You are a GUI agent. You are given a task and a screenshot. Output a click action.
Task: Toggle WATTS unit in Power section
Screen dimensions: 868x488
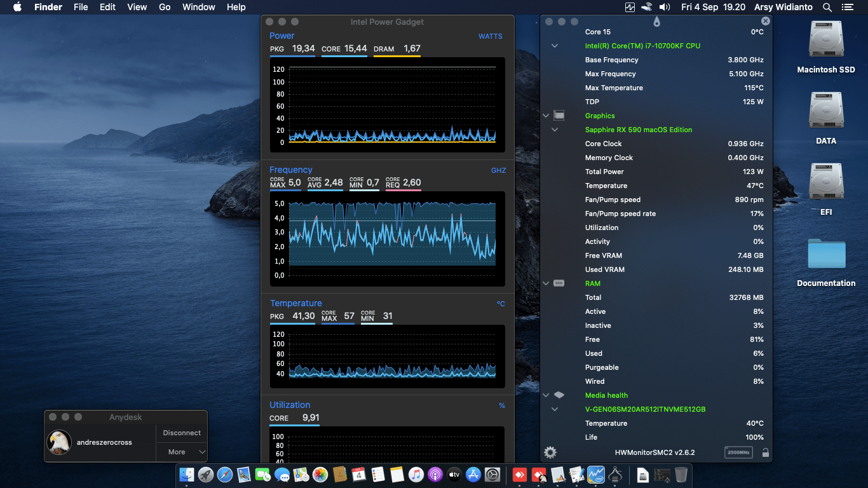[490, 36]
